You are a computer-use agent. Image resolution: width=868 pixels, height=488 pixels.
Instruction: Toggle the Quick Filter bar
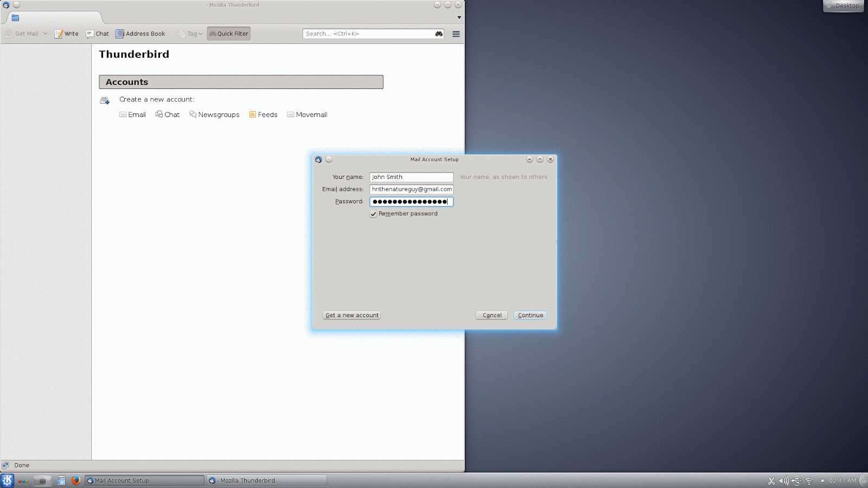pos(228,34)
